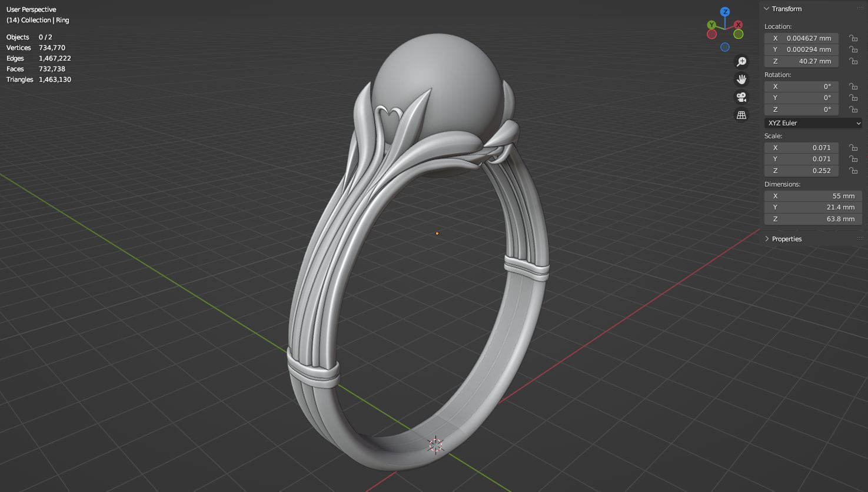
Task: Click the red X axis gizmo handle
Action: coord(738,25)
